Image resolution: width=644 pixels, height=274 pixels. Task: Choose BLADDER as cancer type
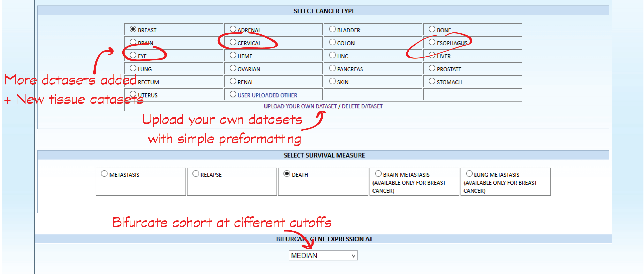point(332,29)
